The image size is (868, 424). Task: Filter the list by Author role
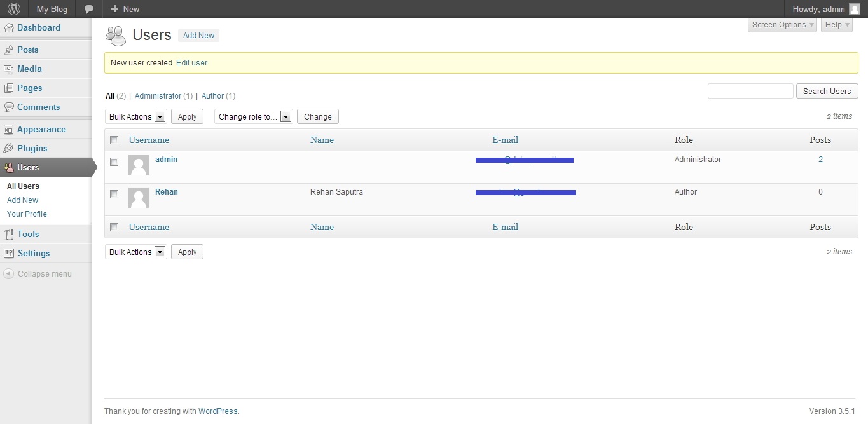[212, 96]
